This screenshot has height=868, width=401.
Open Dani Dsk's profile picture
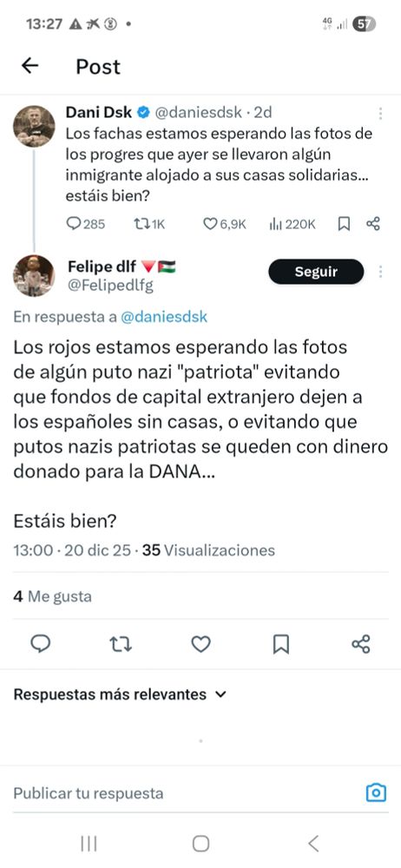pyautogui.click(x=35, y=126)
